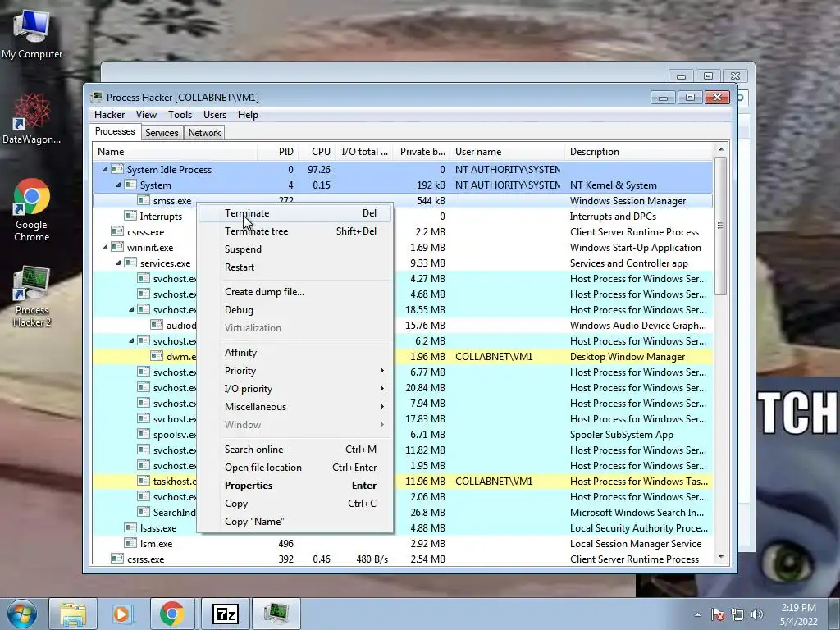Click the lsm.exe process icon
This screenshot has height=630, width=840.
click(130, 543)
